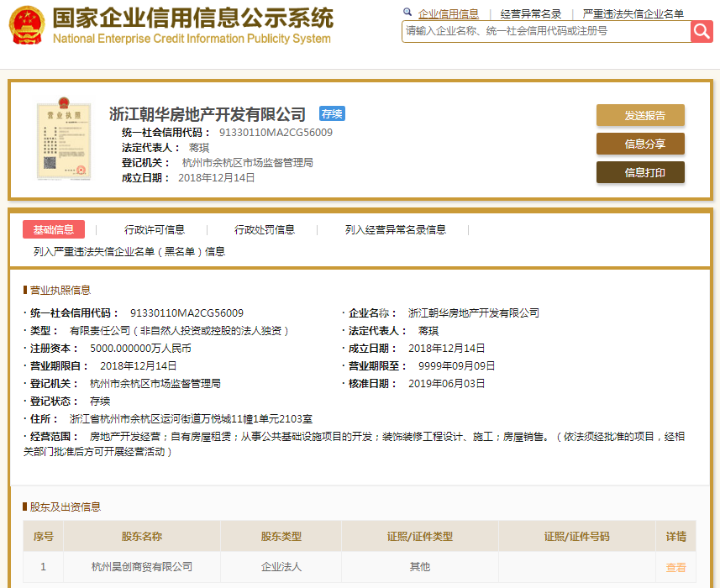720x588 pixels.
Task: Click the address text 浙江省杭州市余杭区运河街道万悦城11幢1单元2103室
Action: 191,418
